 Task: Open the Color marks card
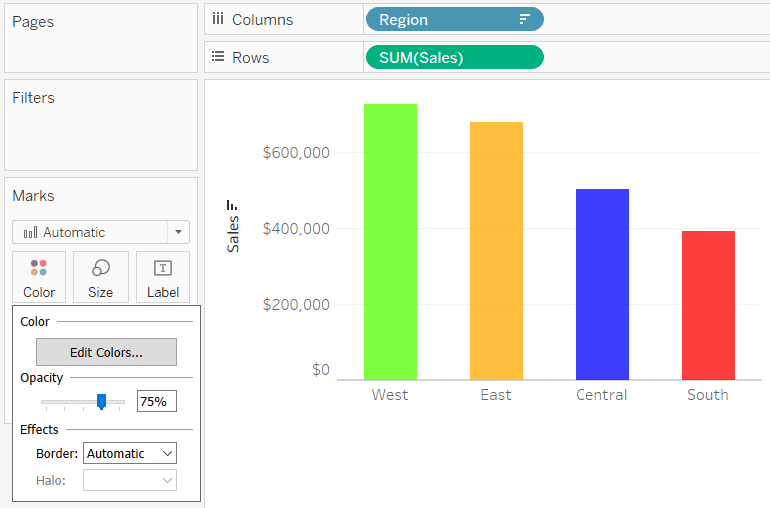pyautogui.click(x=39, y=277)
